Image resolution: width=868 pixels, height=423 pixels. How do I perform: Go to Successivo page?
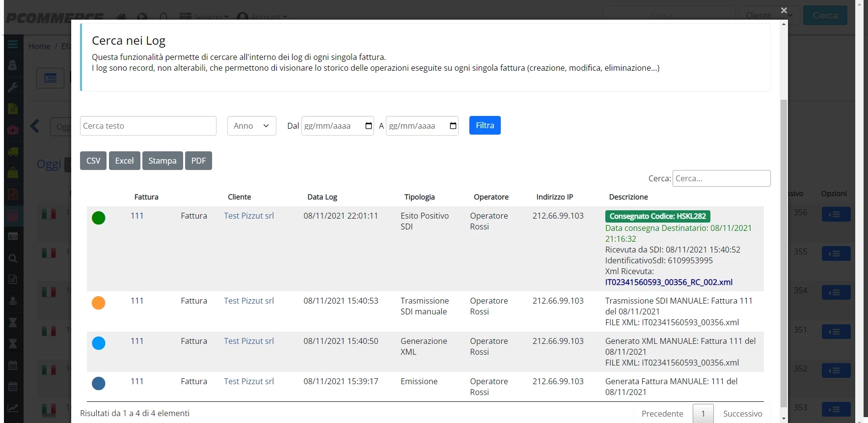point(742,414)
